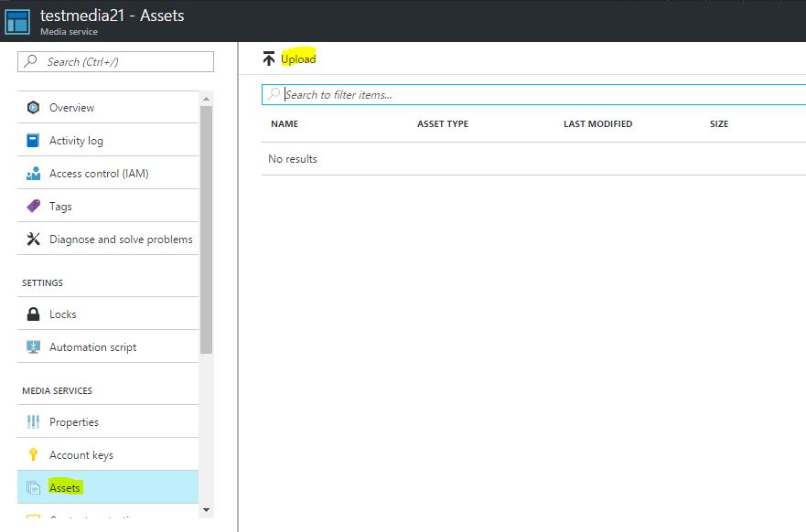Screen dimensions: 806x532
Task: Sort by LAST MODIFIED column header
Action: 597,124
